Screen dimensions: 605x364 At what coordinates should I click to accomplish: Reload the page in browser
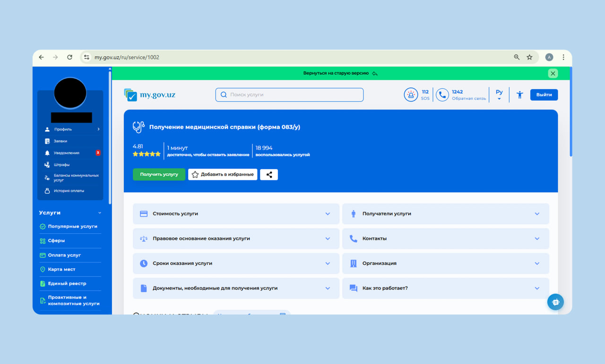(69, 57)
